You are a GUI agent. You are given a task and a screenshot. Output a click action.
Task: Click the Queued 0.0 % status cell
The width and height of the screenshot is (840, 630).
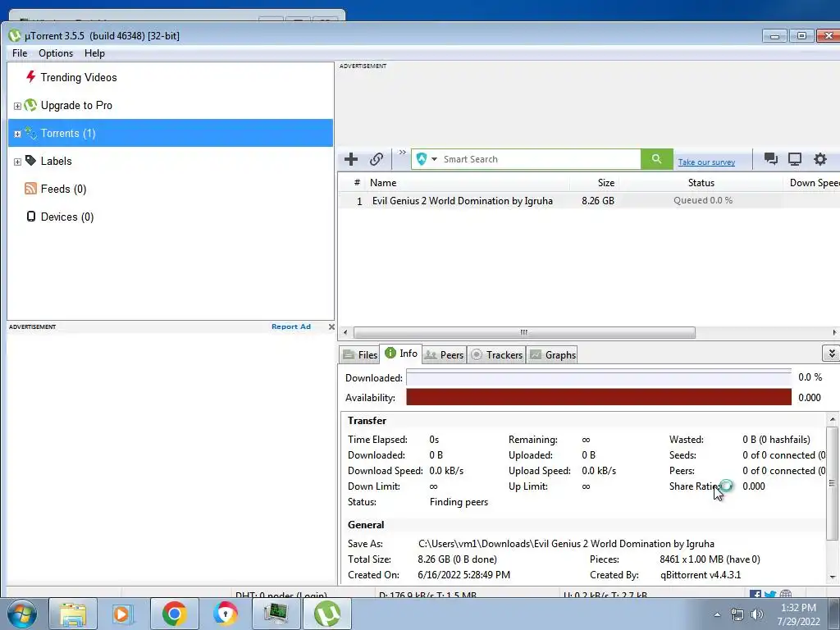[703, 200]
